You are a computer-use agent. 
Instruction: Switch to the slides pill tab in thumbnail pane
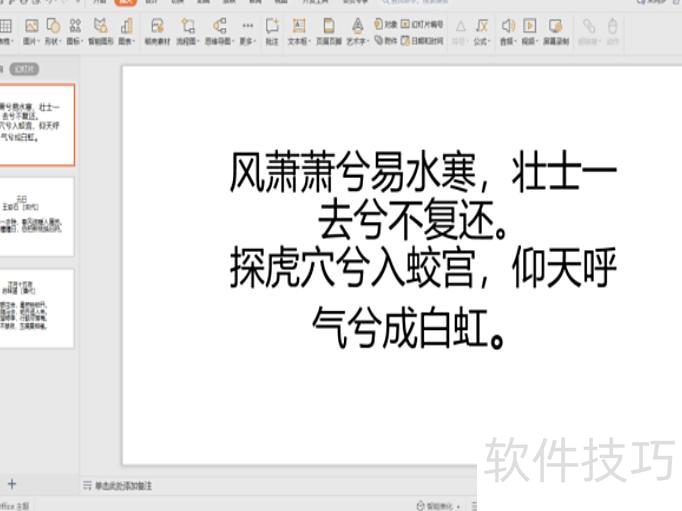coord(24,69)
